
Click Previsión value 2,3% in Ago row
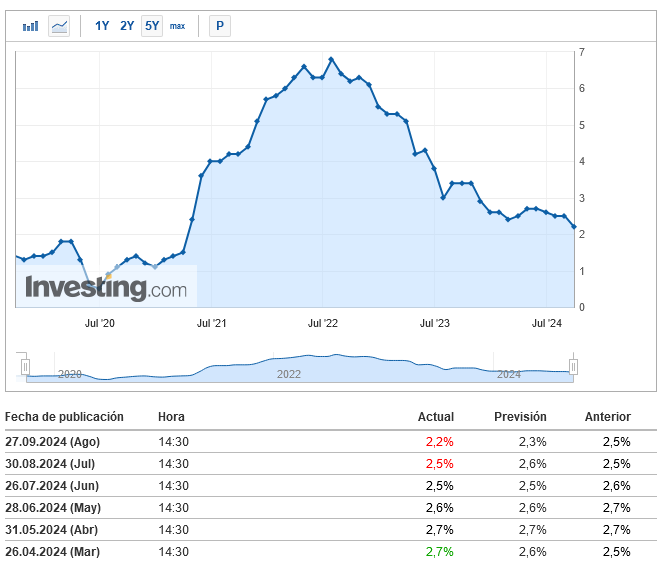(532, 442)
